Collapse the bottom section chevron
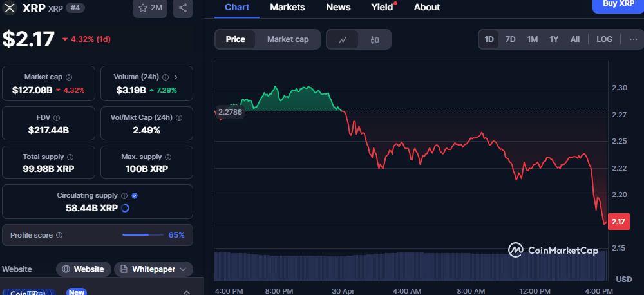 (185, 292)
